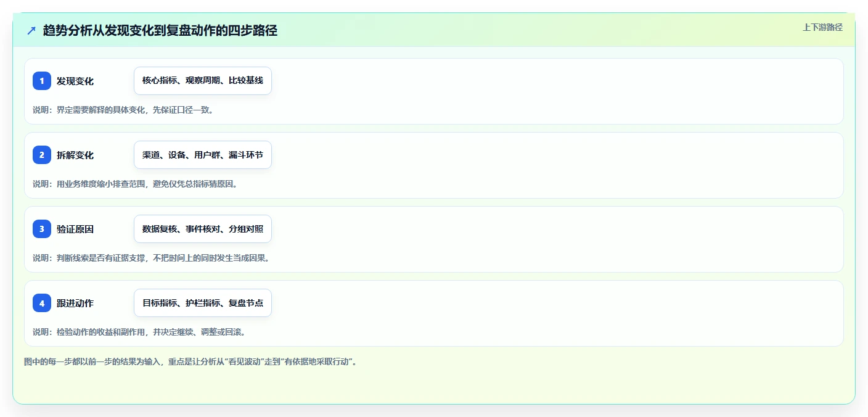
Task: Click the note 用业务维度缩小排查范围
Action: (135, 184)
